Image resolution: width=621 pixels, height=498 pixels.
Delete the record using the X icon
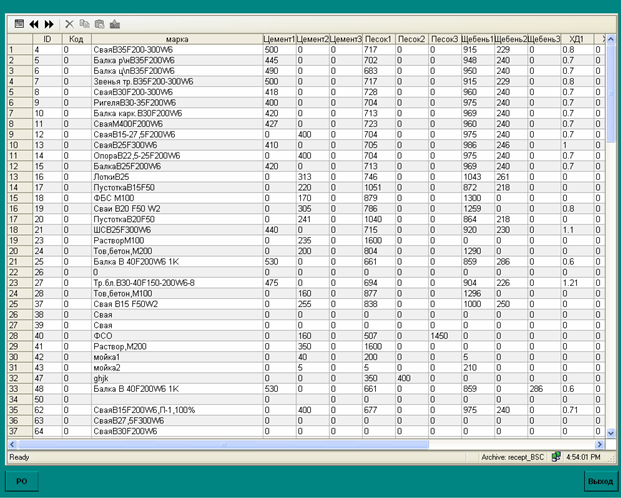click(x=69, y=22)
